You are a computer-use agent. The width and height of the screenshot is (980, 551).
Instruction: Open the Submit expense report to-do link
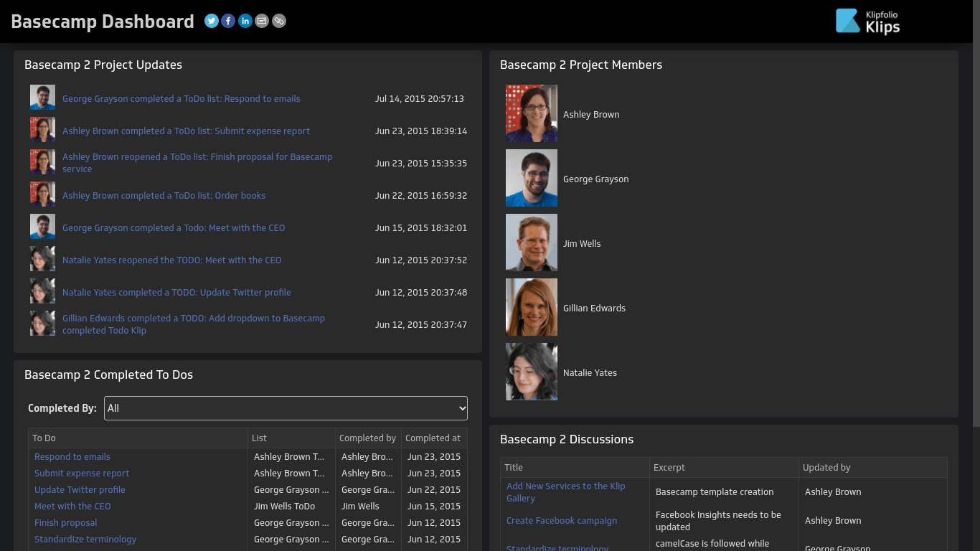[x=82, y=474]
